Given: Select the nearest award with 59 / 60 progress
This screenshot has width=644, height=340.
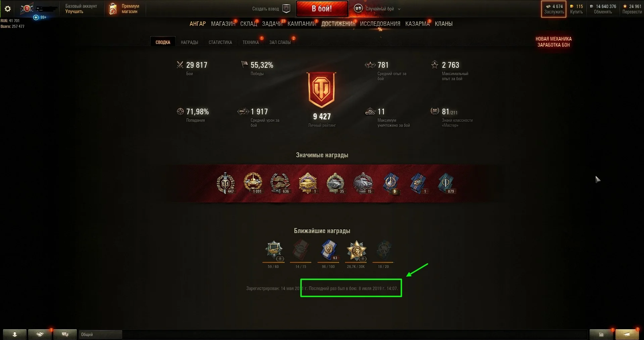Looking at the screenshot, I should point(274,251).
